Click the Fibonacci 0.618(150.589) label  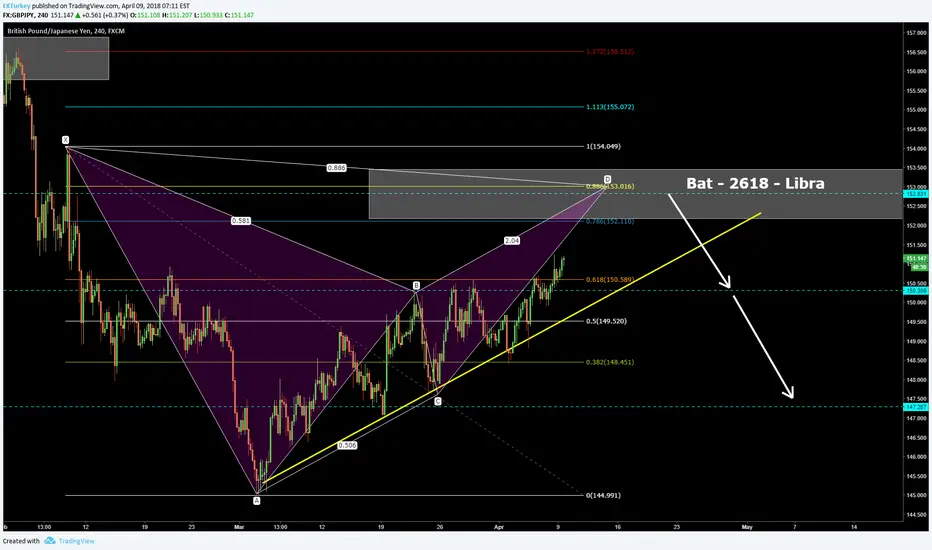click(x=610, y=279)
